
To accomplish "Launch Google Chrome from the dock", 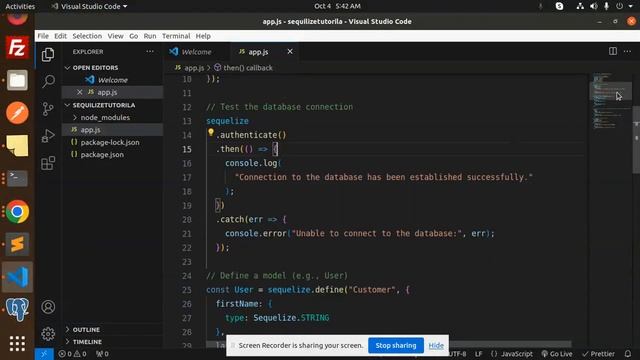I will tap(17, 211).
